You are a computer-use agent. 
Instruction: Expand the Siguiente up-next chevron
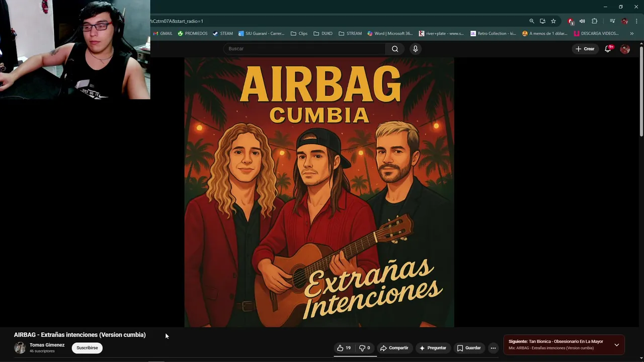(x=616, y=345)
